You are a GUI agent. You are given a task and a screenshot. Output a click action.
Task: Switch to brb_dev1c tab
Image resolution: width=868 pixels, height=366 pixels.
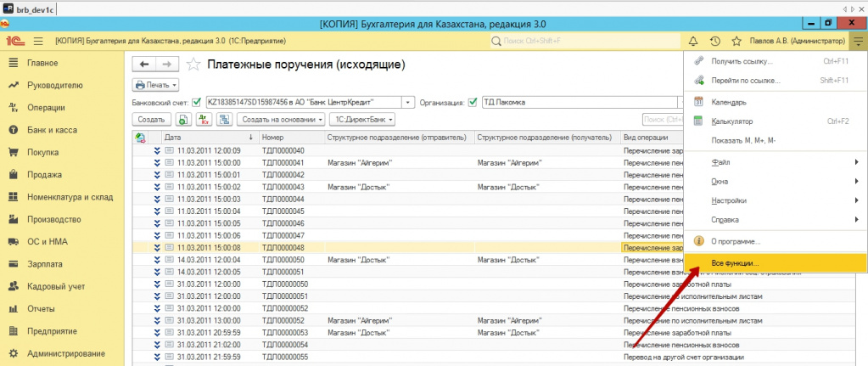coord(30,8)
